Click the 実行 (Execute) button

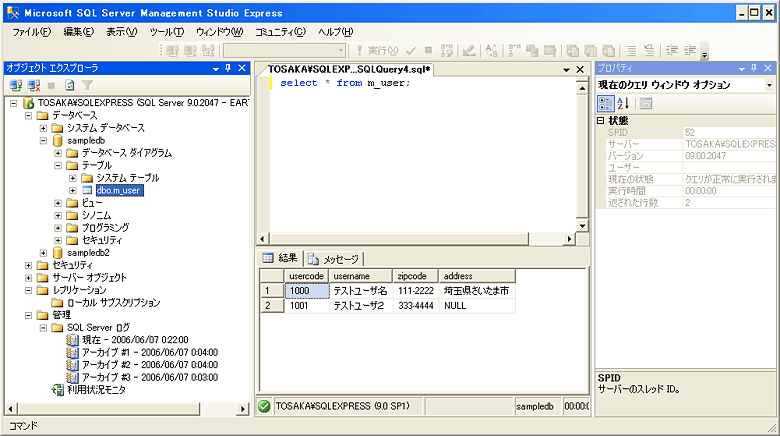tap(378, 50)
